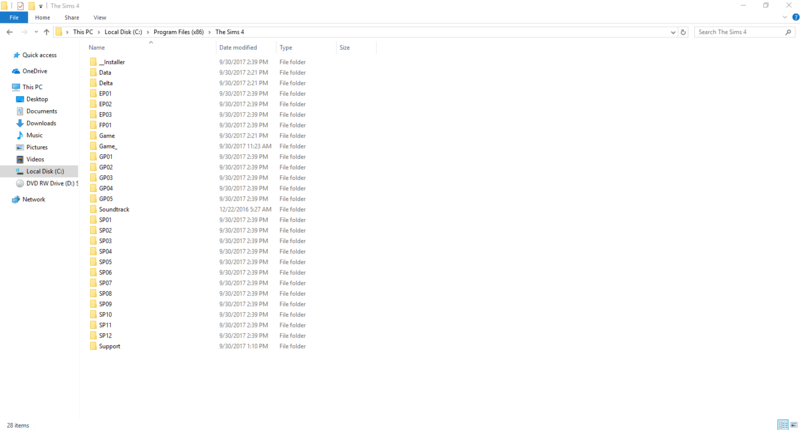Open Desktop in navigation pane
This screenshot has width=800, height=430.
coord(39,99)
